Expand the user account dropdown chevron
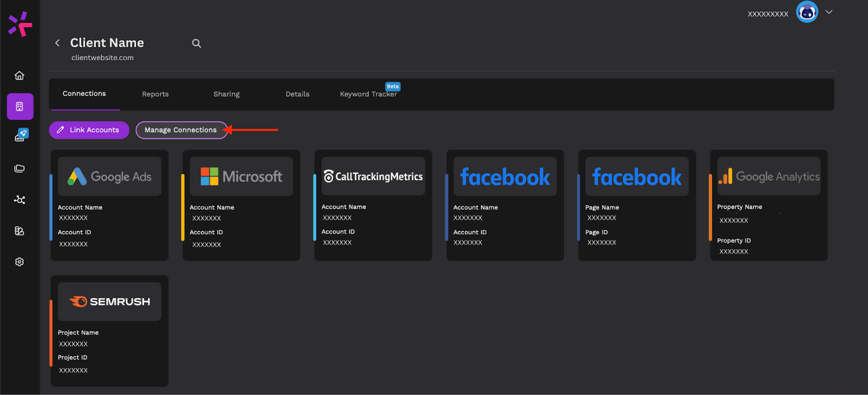This screenshot has width=868, height=395. click(x=829, y=12)
